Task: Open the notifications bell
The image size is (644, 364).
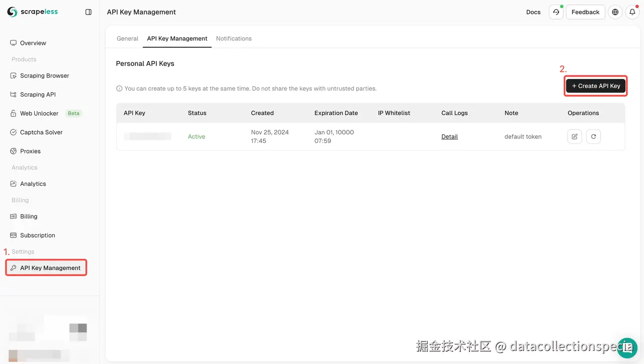Action: pos(632,12)
